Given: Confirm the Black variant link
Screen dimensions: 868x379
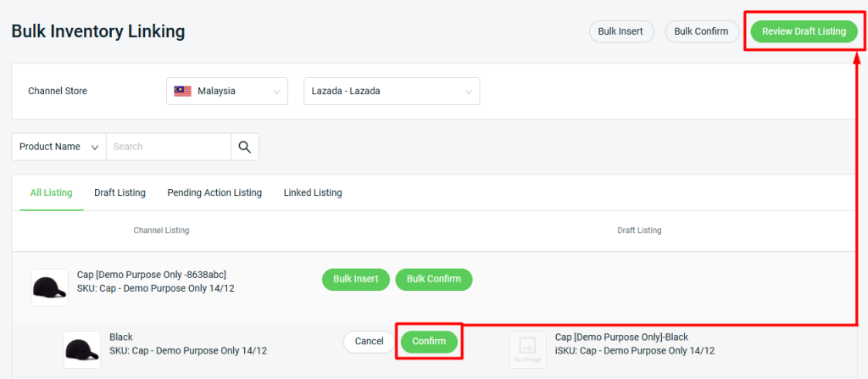Looking at the screenshot, I should click(429, 342).
